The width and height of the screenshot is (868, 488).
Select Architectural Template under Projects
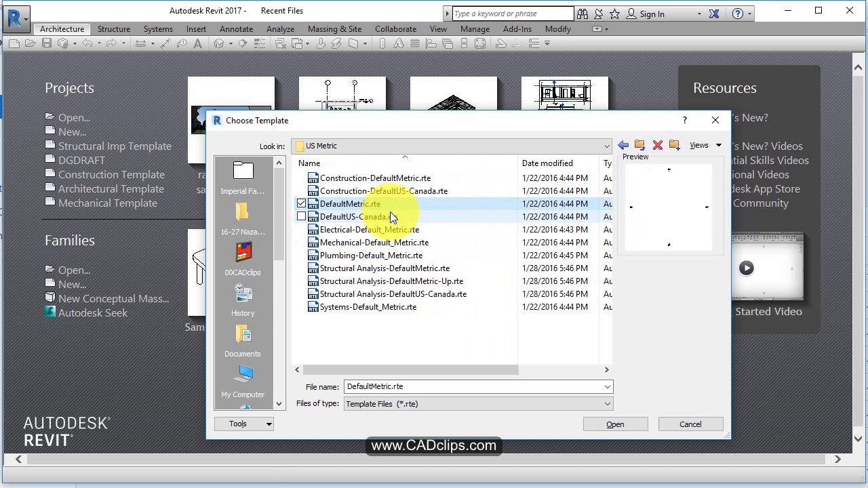(x=111, y=188)
